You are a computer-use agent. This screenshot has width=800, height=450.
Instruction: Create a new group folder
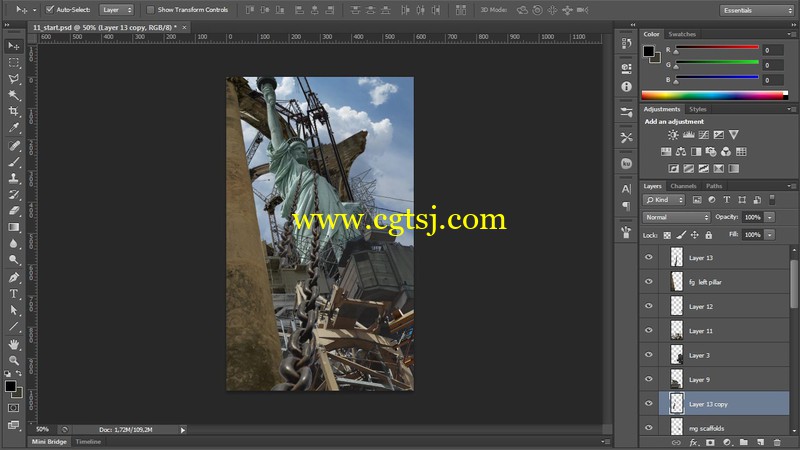743,443
